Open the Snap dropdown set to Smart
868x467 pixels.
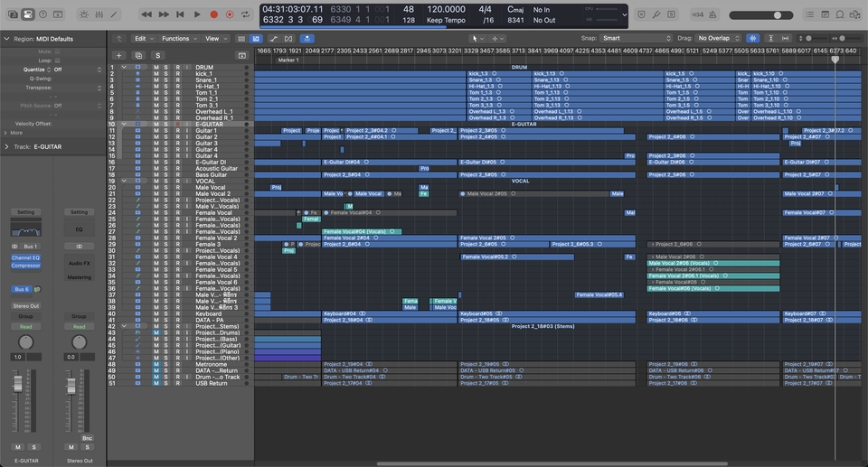tap(637, 39)
